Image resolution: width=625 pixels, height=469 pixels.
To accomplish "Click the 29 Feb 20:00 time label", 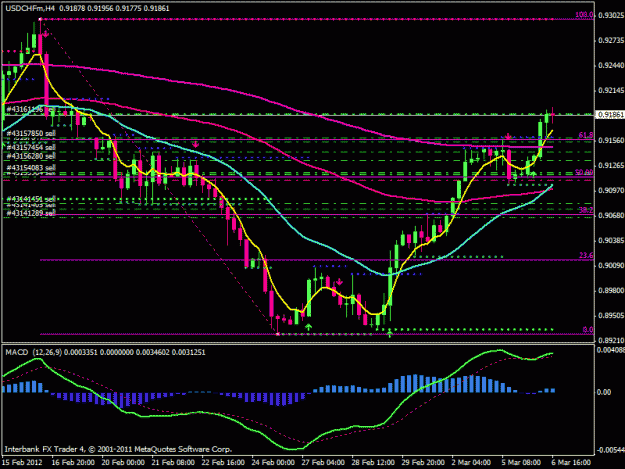I will pos(423,463).
